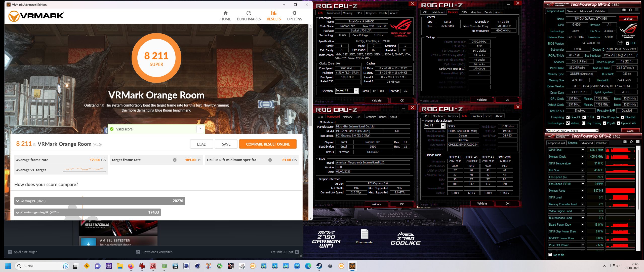This screenshot has height=272, width=644.
Task: Open Firefox from the taskbar
Action: tap(131, 266)
